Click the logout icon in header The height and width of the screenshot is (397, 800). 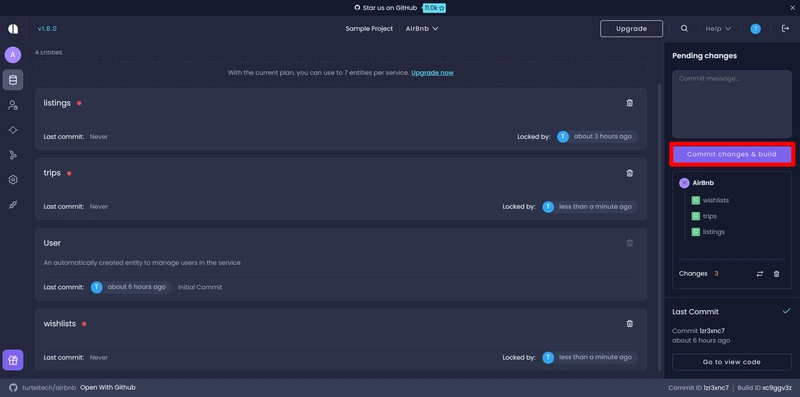click(x=785, y=29)
